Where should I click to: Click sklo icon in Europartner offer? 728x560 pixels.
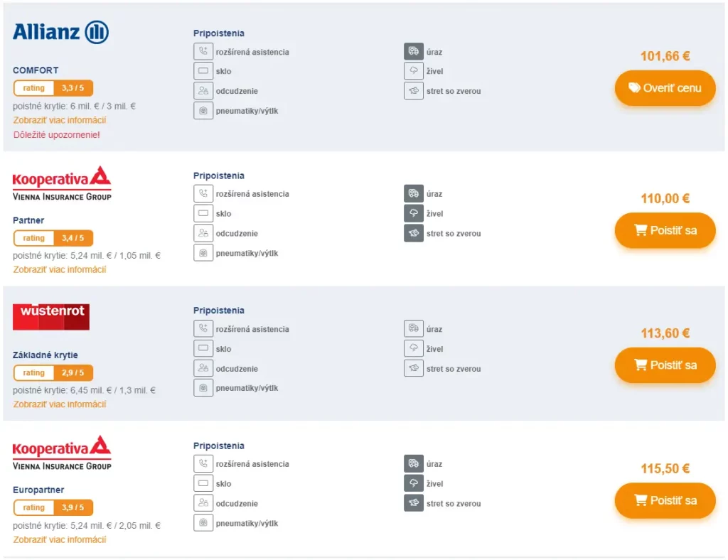pyautogui.click(x=203, y=483)
